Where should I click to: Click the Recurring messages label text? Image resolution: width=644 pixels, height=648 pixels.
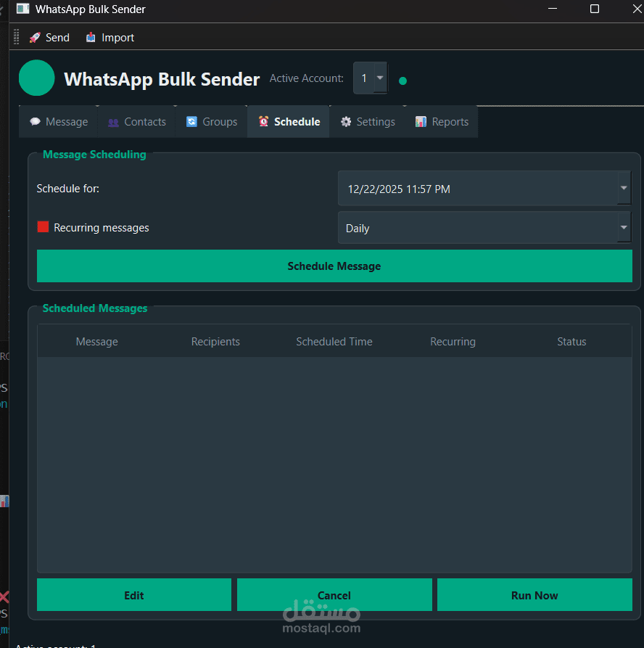102,228
